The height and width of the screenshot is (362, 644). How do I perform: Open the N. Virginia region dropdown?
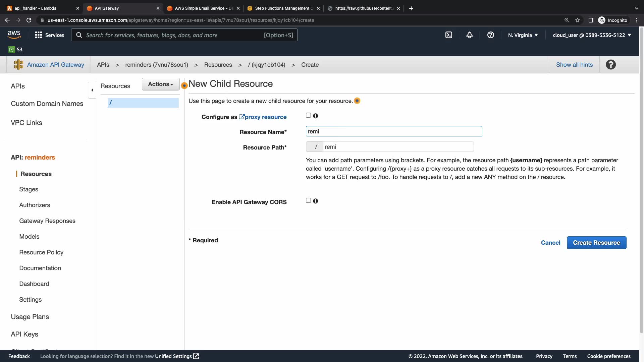click(x=523, y=35)
